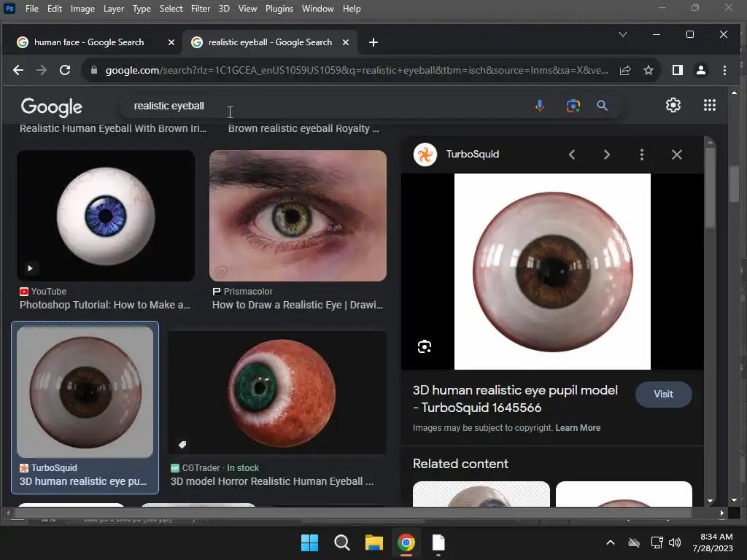The image size is (747, 560).
Task: Click the site lock icon
Action: pyautogui.click(x=94, y=71)
